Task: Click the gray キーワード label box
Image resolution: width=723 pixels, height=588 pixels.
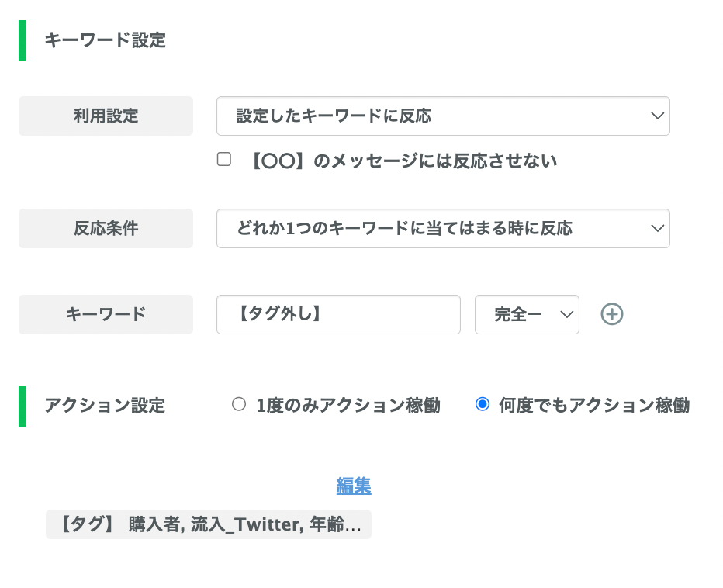Action: [106, 314]
